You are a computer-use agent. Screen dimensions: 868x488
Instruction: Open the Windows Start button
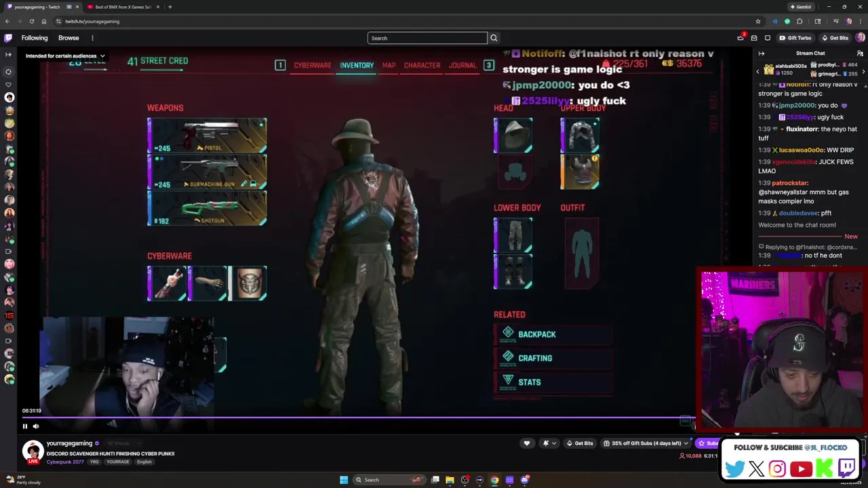(x=344, y=480)
